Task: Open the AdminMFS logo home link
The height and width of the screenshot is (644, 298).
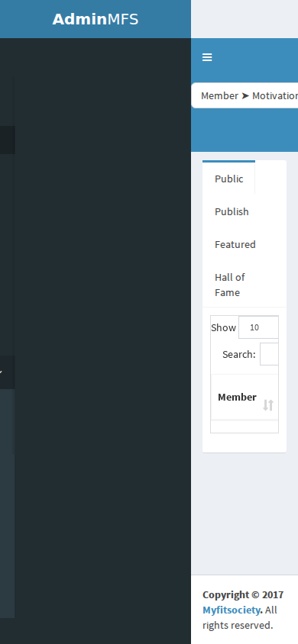Action: [96, 19]
